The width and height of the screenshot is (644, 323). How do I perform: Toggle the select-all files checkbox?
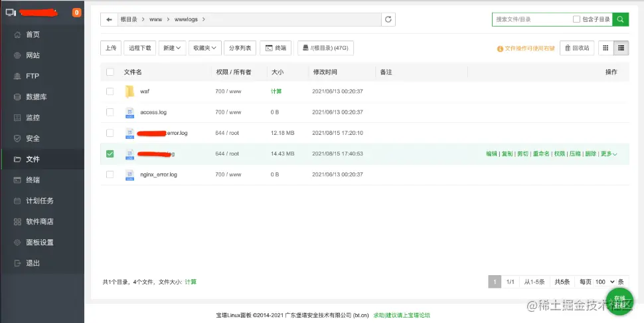[x=110, y=72]
